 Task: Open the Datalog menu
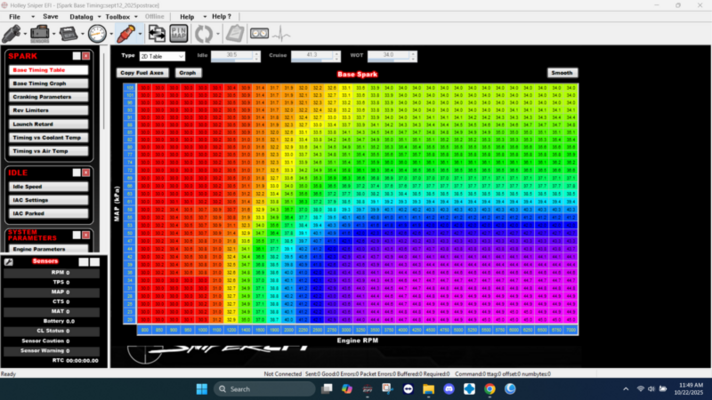click(81, 17)
